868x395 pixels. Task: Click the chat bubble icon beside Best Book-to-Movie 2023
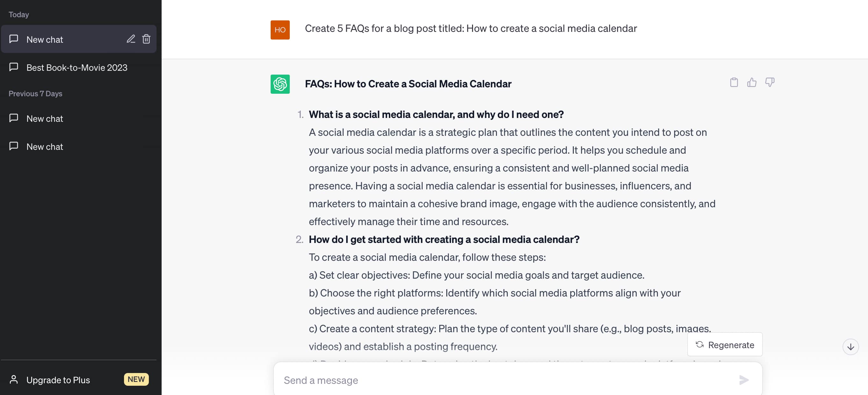pyautogui.click(x=14, y=67)
